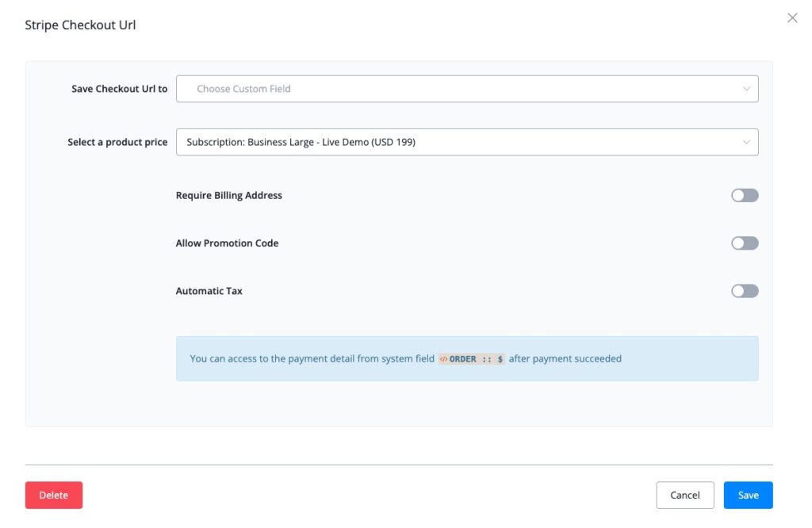Click the Require Billing Address label
The width and height of the screenshot is (812, 528).
coord(228,196)
